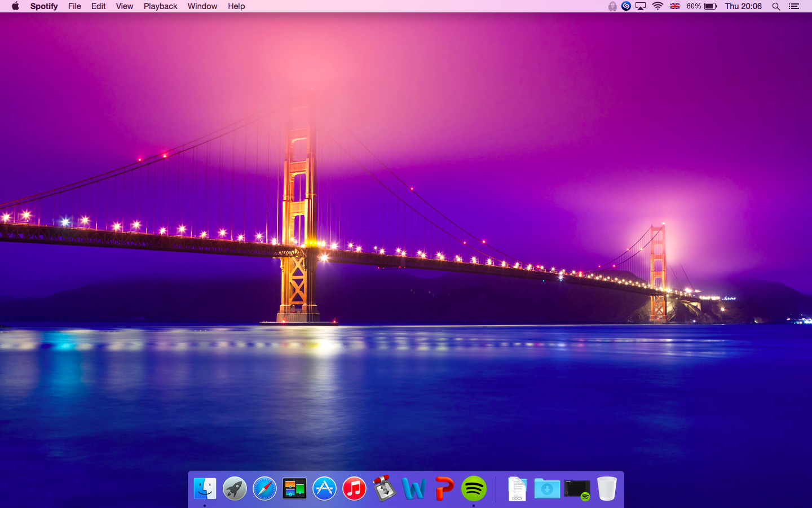The height and width of the screenshot is (508, 812).
Task: Open the British flag input source menu
Action: 674,6
